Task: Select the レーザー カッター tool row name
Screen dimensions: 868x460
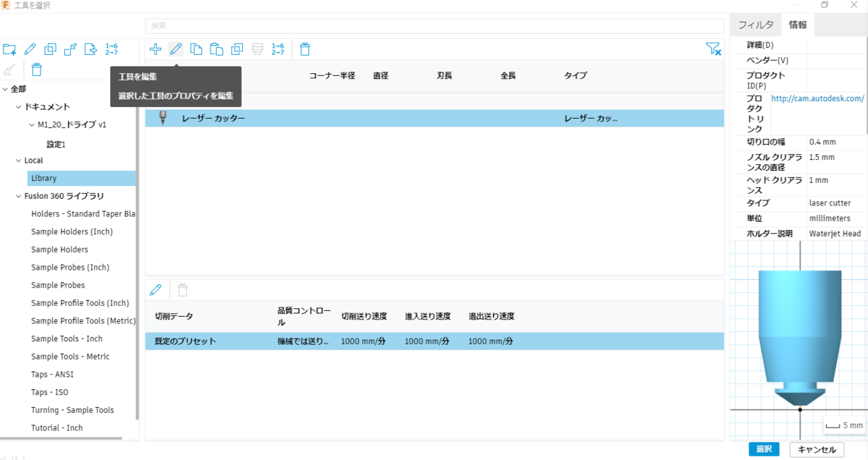Action: [x=213, y=118]
